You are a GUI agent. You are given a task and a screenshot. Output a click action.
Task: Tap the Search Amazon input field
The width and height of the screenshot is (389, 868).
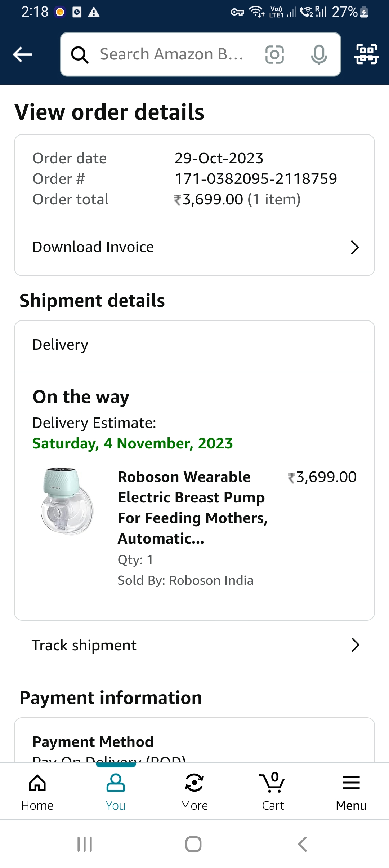click(172, 55)
